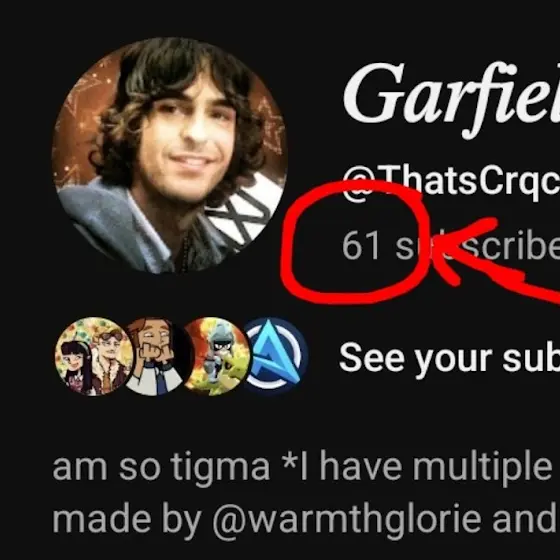Open the subscriber avatar showing two cartoon characters
Screen dimensions: 560x560
point(94,356)
